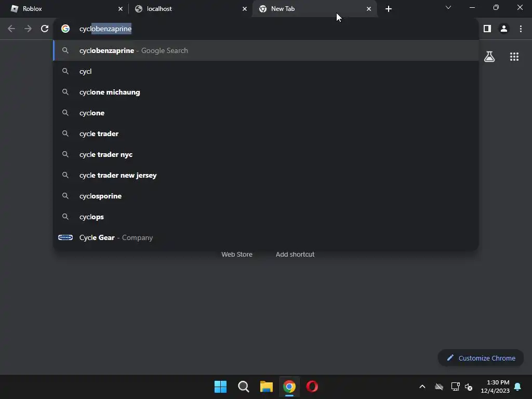The image size is (532, 399).
Task: Minimize the Chrome window
Action: [472, 7]
